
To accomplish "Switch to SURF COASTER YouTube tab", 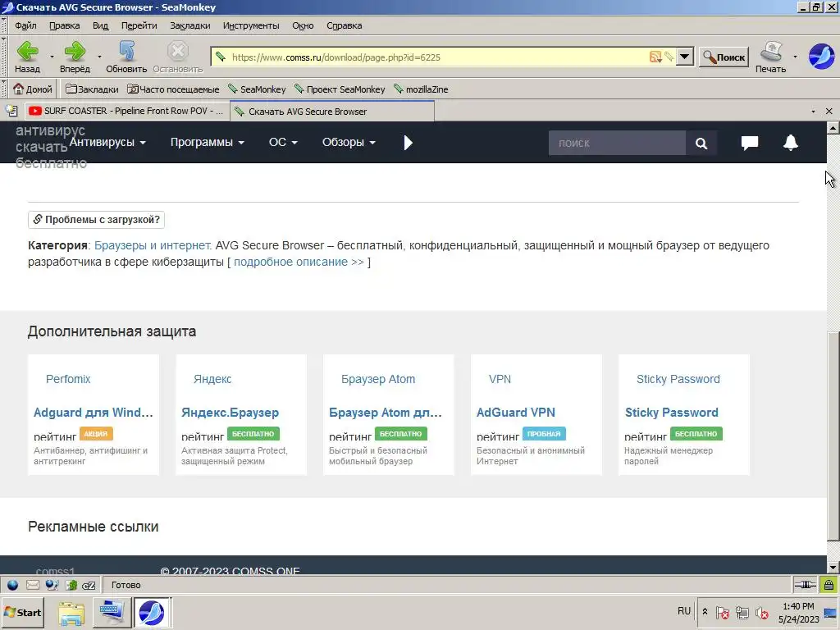I will click(126, 111).
